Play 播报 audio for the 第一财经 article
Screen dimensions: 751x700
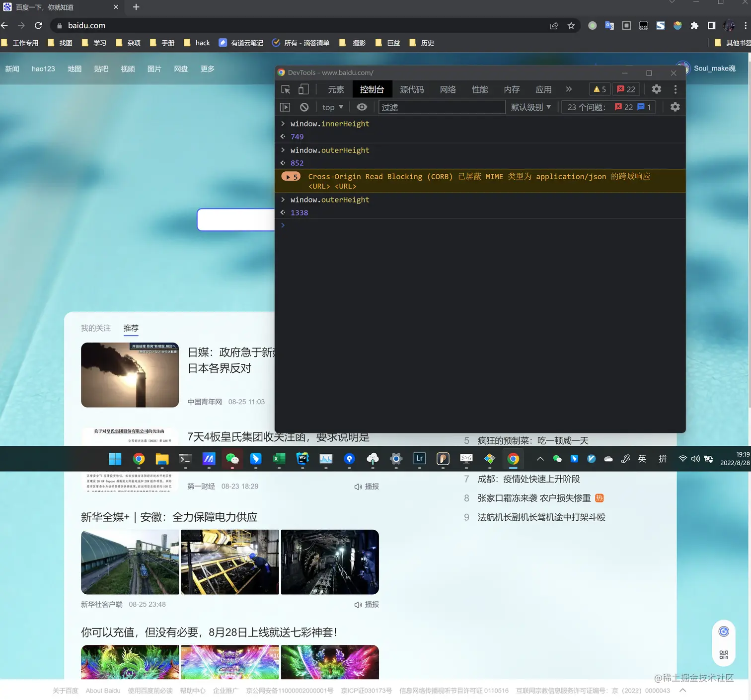pyautogui.click(x=367, y=487)
